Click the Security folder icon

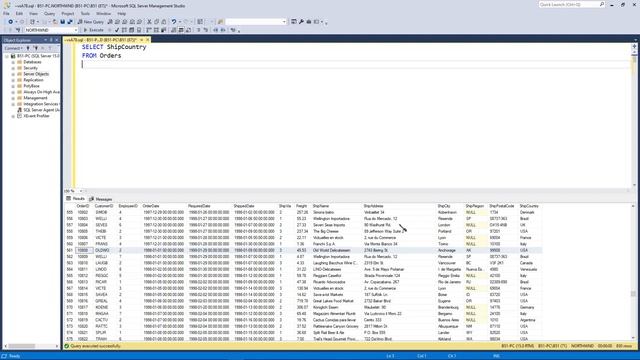coord(20,68)
